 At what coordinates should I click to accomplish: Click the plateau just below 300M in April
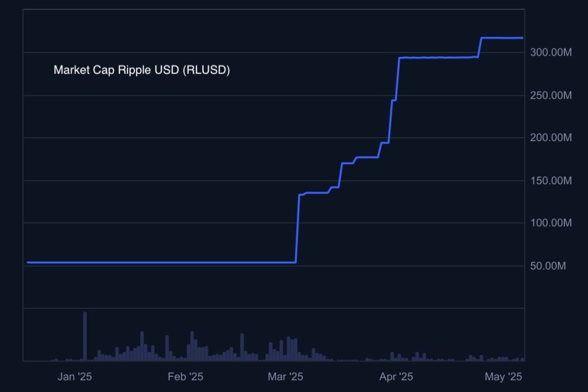438,57
